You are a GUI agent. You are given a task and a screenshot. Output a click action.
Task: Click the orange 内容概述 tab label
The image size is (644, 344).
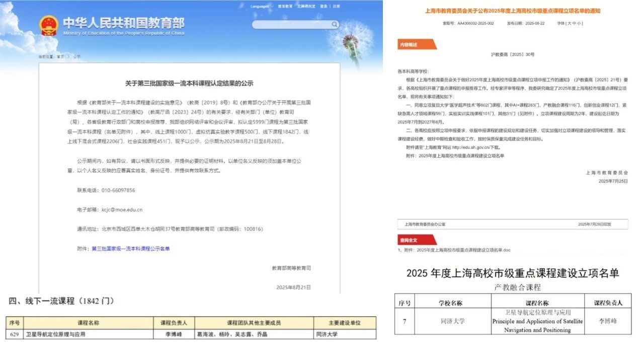pyautogui.click(x=409, y=45)
